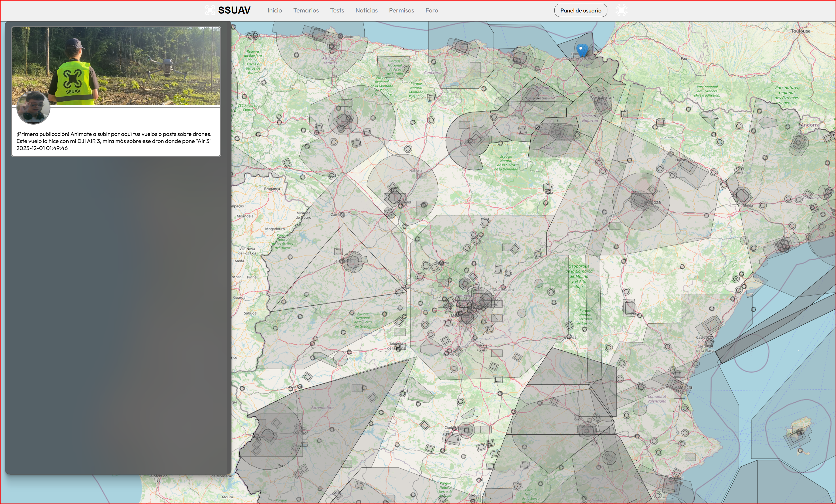Click the SSUAV drone logo icon
Image resolution: width=836 pixels, height=504 pixels.
point(210,10)
